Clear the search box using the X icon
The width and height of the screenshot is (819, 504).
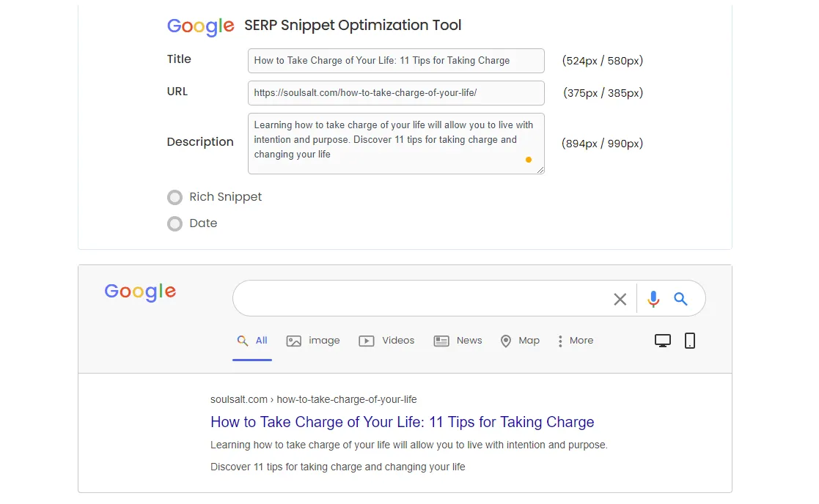(620, 299)
